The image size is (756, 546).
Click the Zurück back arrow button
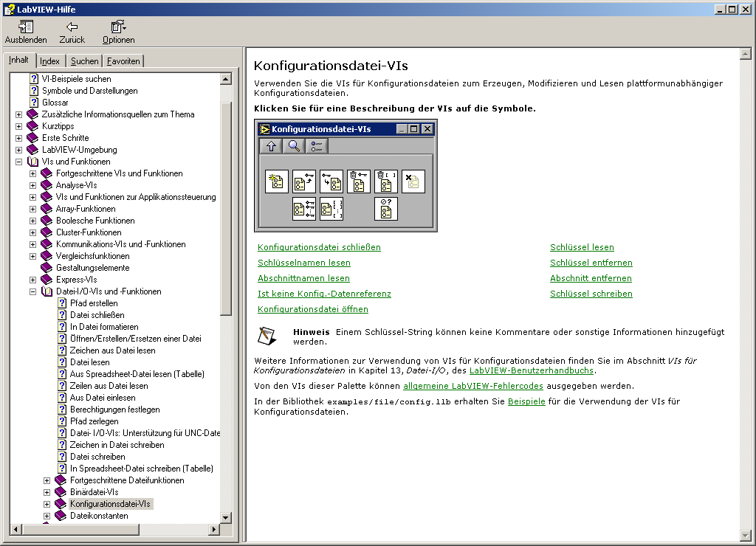[x=72, y=32]
